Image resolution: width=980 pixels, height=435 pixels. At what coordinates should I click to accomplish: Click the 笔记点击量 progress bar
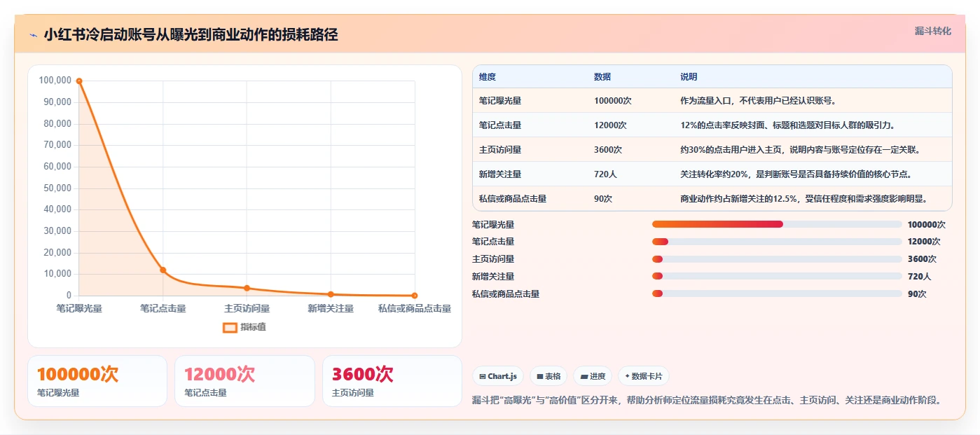777,242
